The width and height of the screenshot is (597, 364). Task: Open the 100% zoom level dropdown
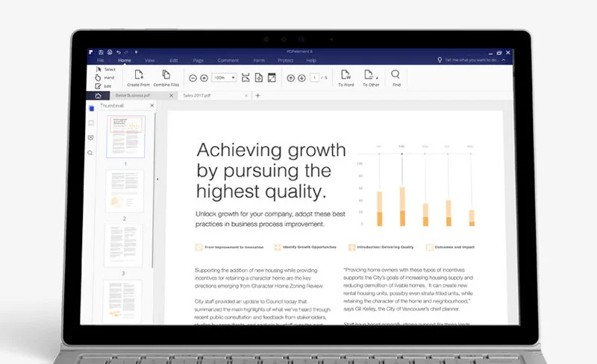point(222,78)
